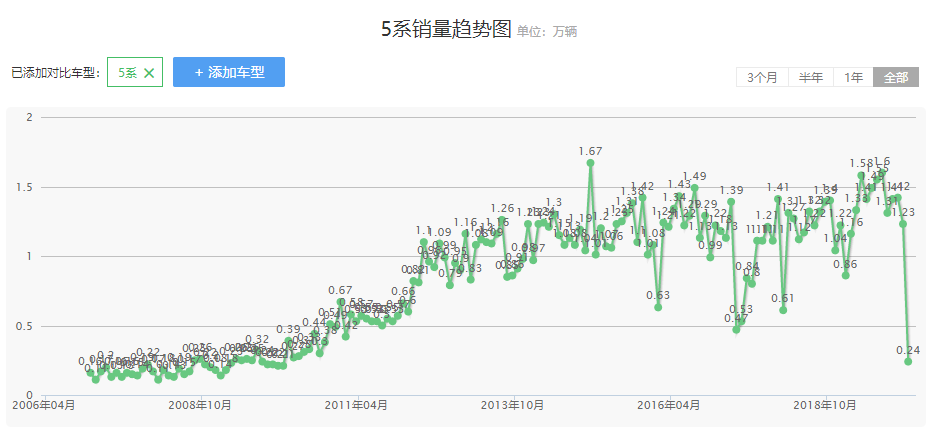Select the 0.63 dip data point

(658, 307)
